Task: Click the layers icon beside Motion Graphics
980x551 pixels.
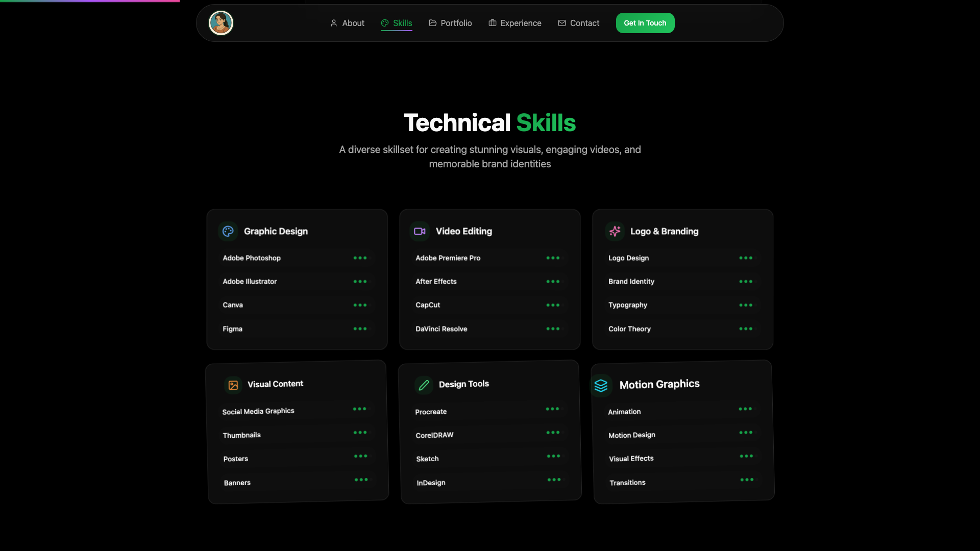Action: (x=601, y=386)
